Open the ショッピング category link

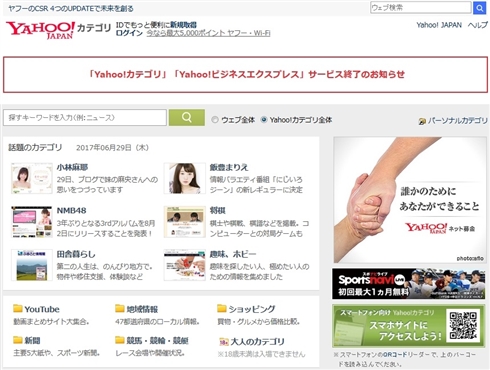click(252, 309)
